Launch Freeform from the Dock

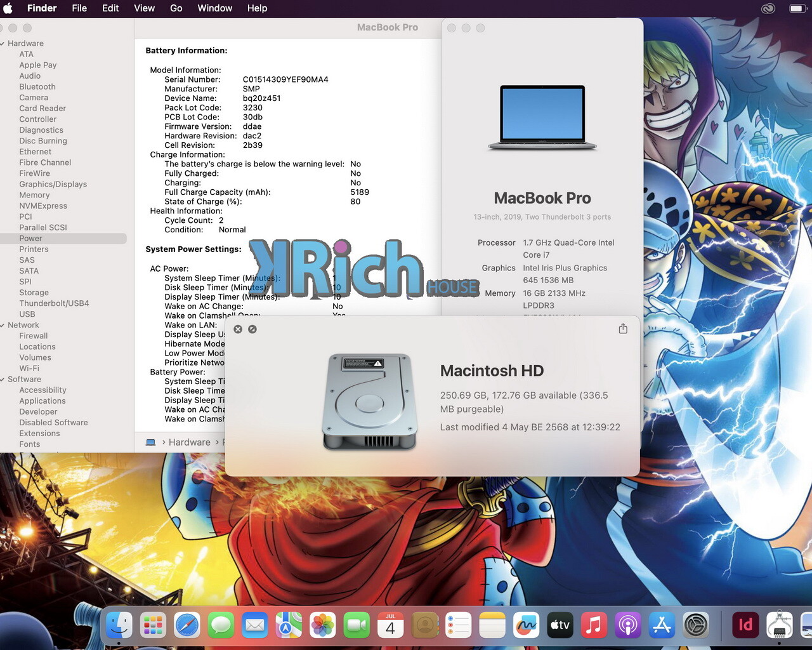527,626
